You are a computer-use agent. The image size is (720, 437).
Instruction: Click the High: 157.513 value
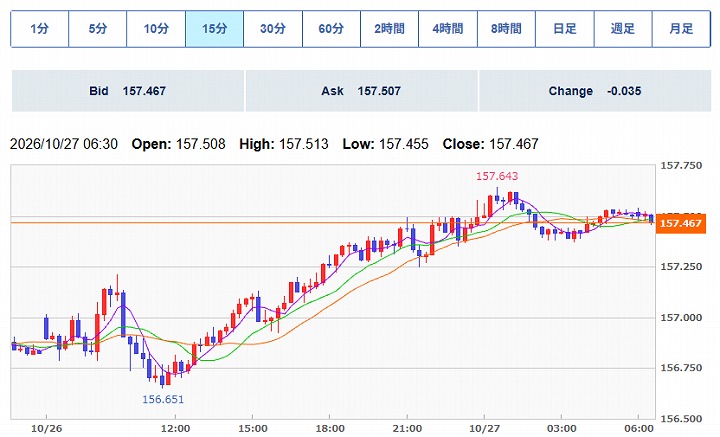tap(284, 144)
